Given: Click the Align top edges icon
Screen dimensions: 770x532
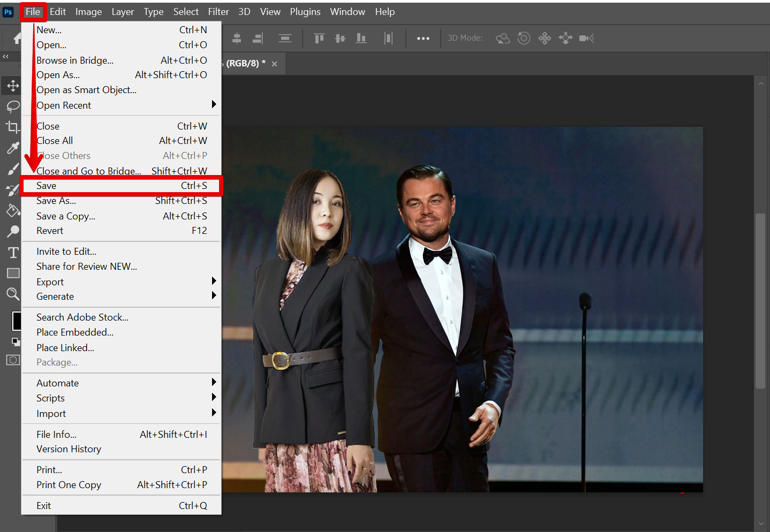Looking at the screenshot, I should [x=319, y=38].
